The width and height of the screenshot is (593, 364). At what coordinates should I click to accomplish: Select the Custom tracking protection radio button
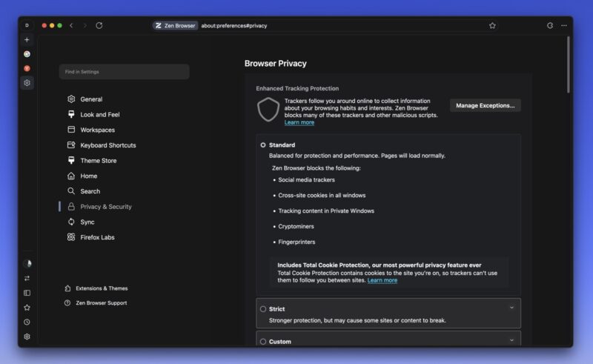click(263, 342)
